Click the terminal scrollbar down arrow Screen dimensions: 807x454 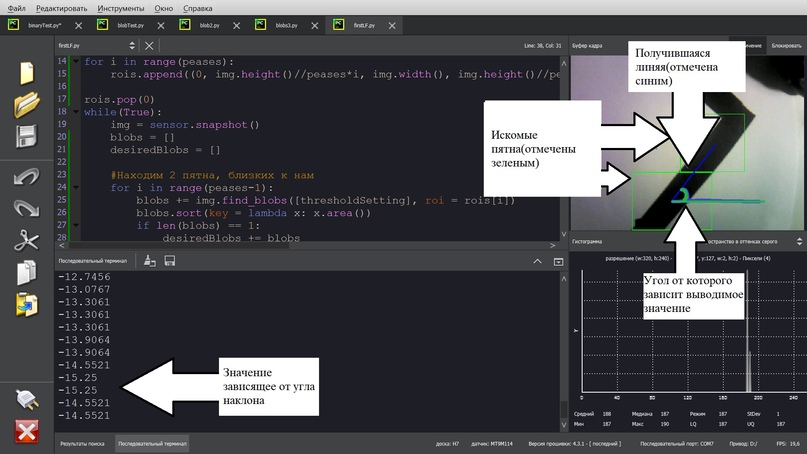pos(564,425)
